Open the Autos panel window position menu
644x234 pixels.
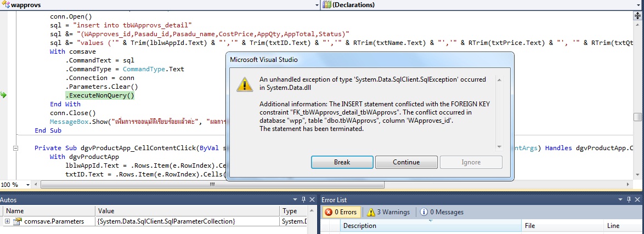[295, 199]
